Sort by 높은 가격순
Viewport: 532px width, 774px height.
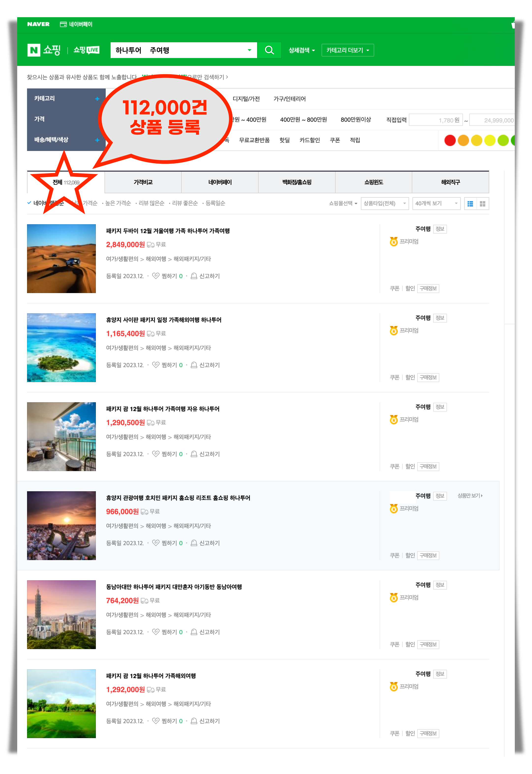(118, 203)
